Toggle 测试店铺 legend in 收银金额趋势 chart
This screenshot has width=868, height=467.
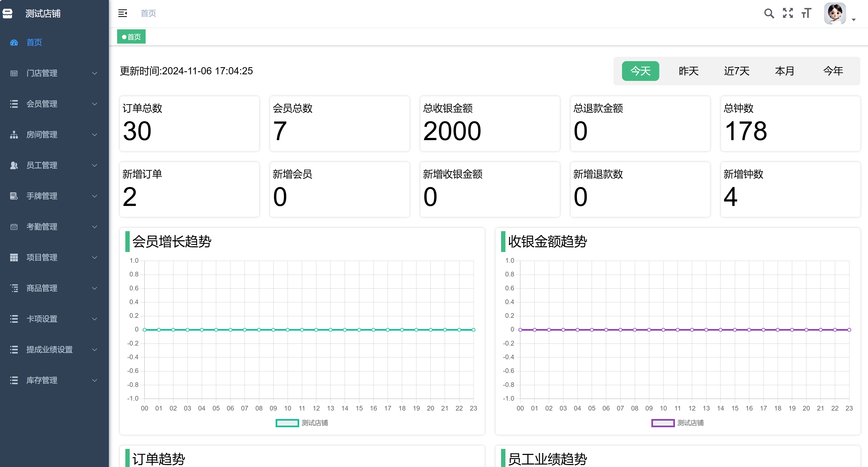click(677, 423)
